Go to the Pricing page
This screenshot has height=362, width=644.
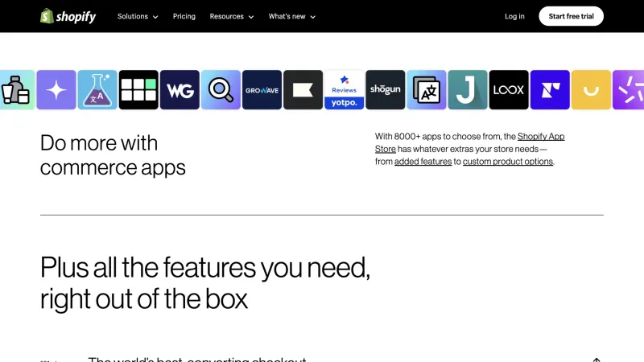coord(184,16)
